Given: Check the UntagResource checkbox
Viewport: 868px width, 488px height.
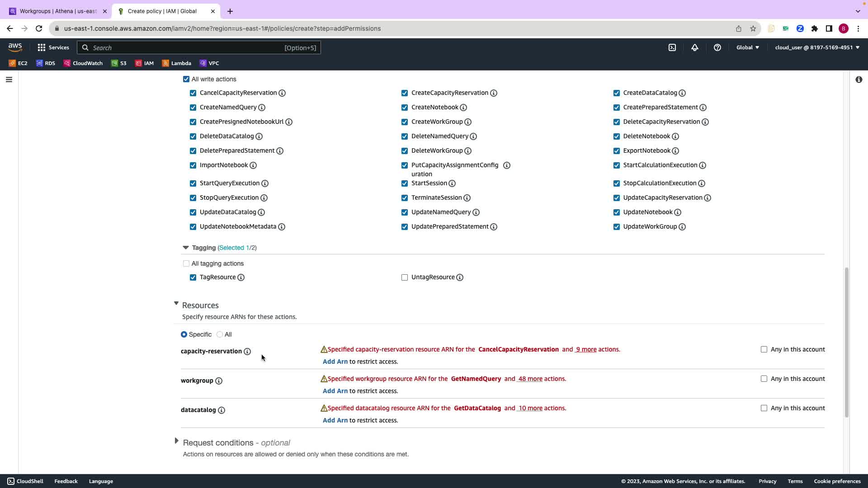Looking at the screenshot, I should 405,277.
